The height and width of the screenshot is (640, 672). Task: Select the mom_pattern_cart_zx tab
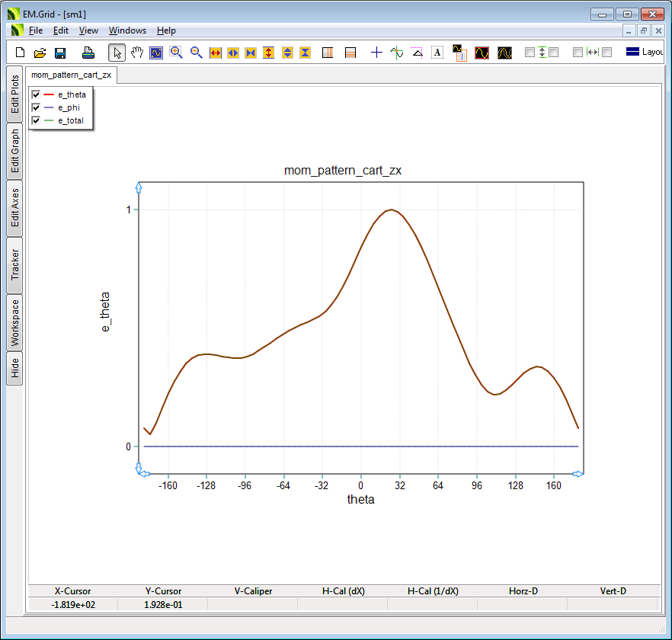click(x=71, y=75)
